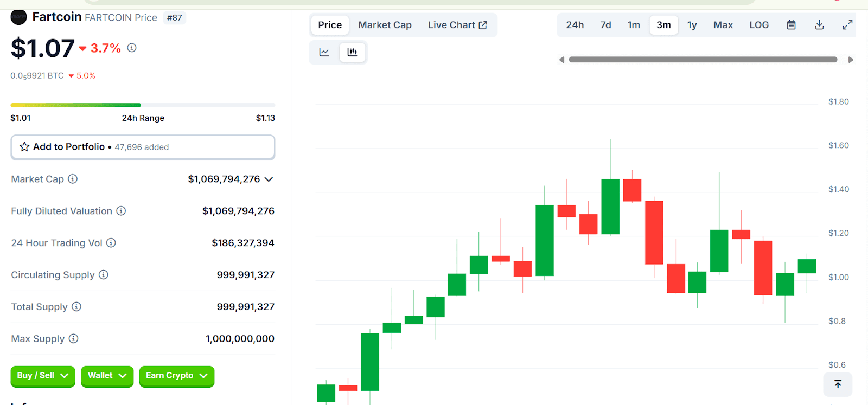This screenshot has width=868, height=405.
Task: Click the 5.0% BTC change text
Action: pyautogui.click(x=86, y=76)
